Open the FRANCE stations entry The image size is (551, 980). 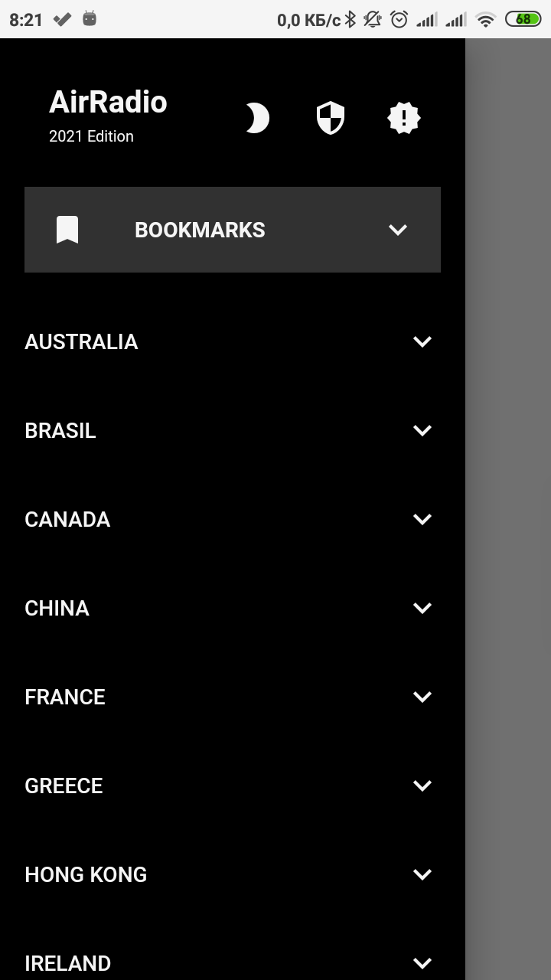click(65, 697)
